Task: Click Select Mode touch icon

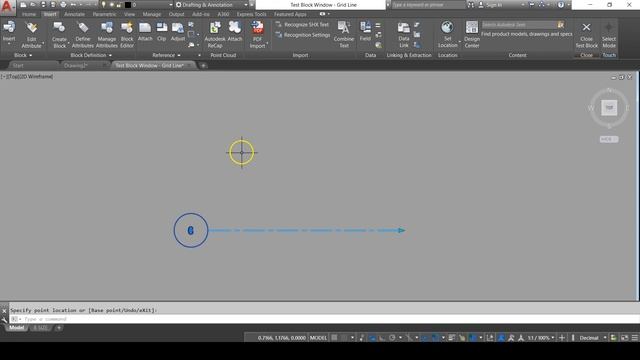Action: point(609,34)
